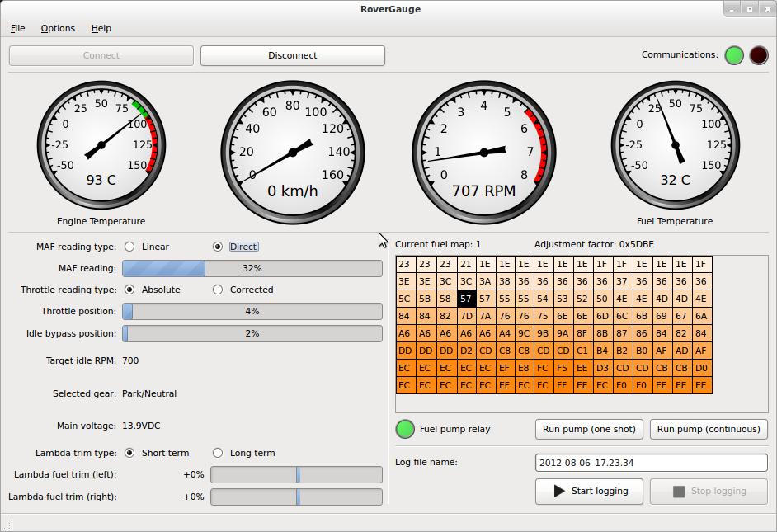Click fuel map cell D2
Viewport: 777px width, 532px height.
coord(466,351)
